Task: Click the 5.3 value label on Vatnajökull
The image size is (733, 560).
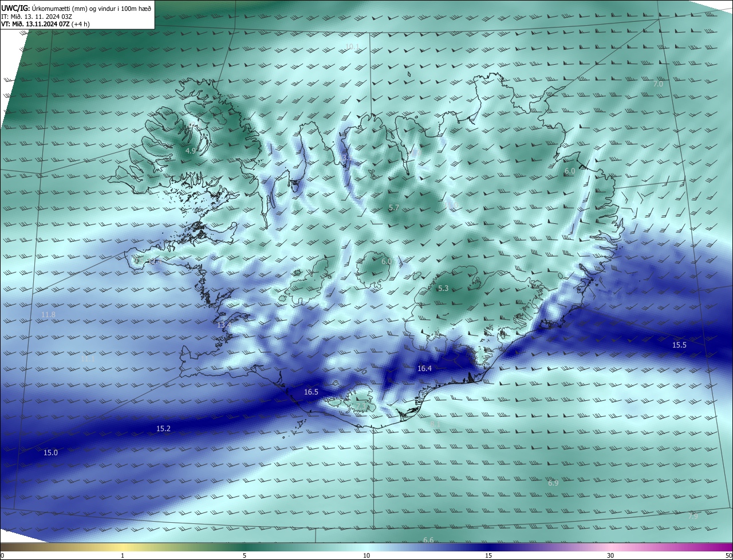Action: click(443, 289)
